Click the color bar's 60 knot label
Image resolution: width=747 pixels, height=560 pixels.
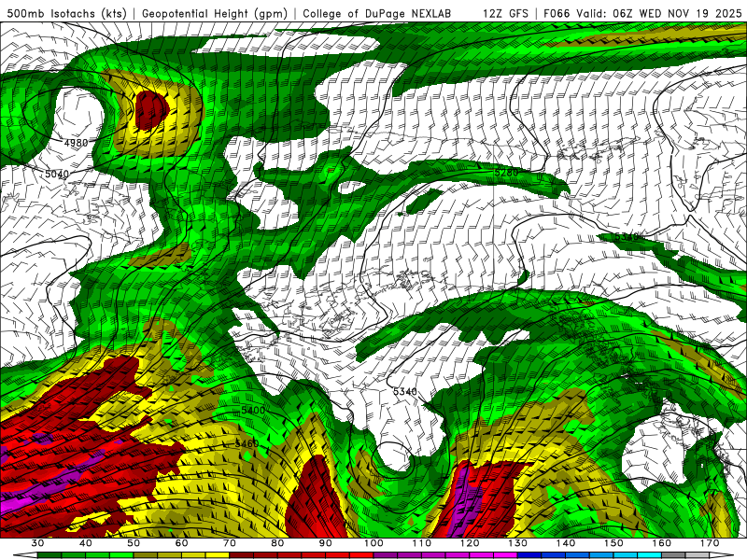[181, 543]
